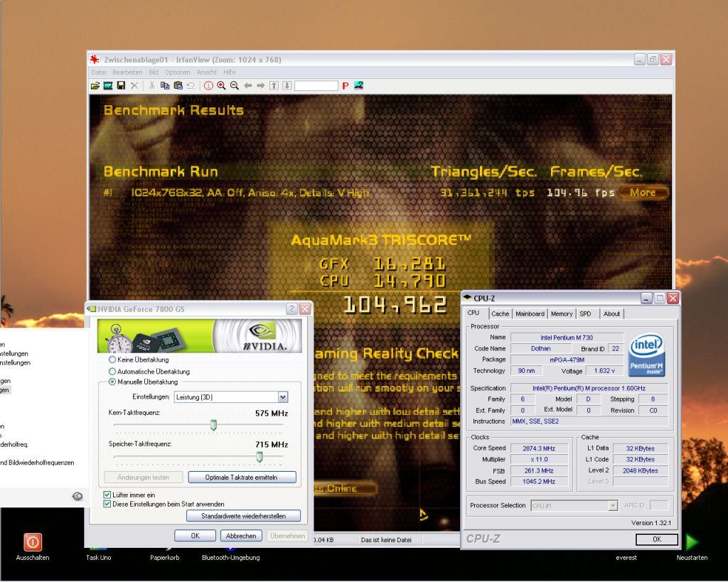The height and width of the screenshot is (582, 728).
Task: Click the Intel Pentium M 730 name field
Action: coord(567,338)
